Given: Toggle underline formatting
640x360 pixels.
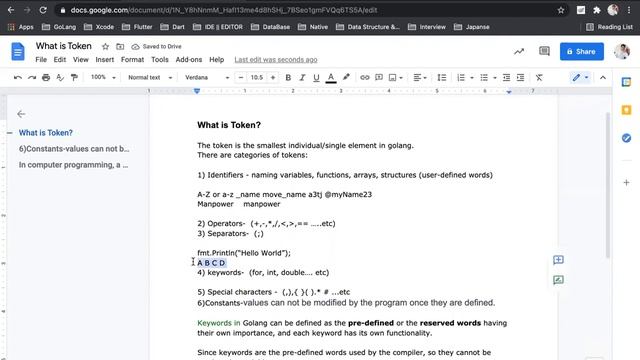Looking at the screenshot, I should 316,78.
